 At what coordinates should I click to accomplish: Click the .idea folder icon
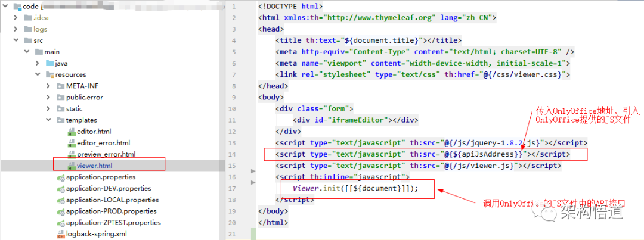(x=28, y=18)
